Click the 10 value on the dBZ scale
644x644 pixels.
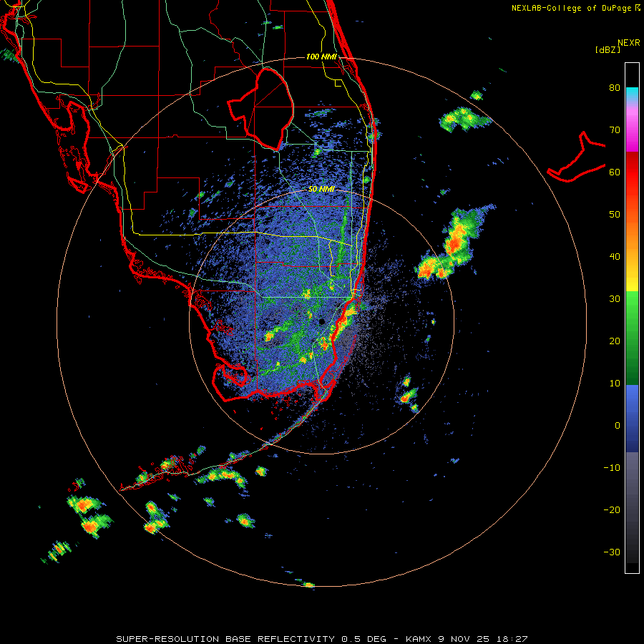pos(615,384)
